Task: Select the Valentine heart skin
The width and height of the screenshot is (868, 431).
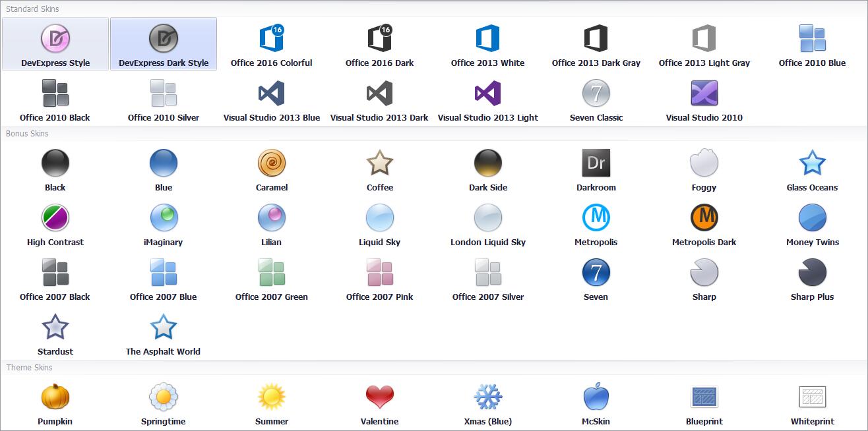Action: click(379, 397)
